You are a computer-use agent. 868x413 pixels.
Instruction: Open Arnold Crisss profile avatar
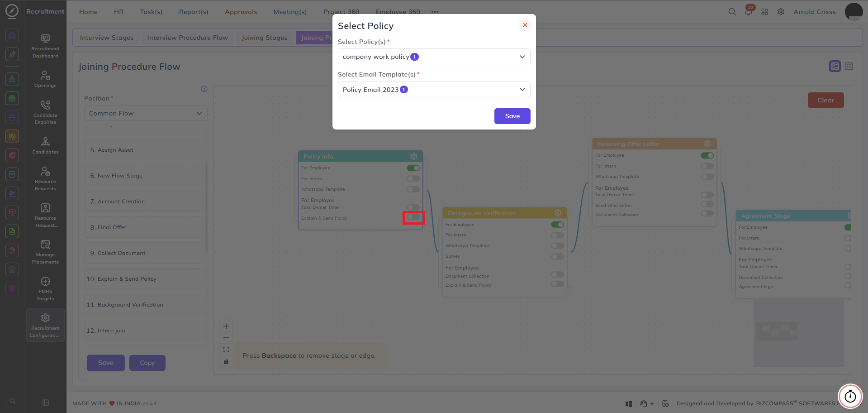tap(854, 12)
